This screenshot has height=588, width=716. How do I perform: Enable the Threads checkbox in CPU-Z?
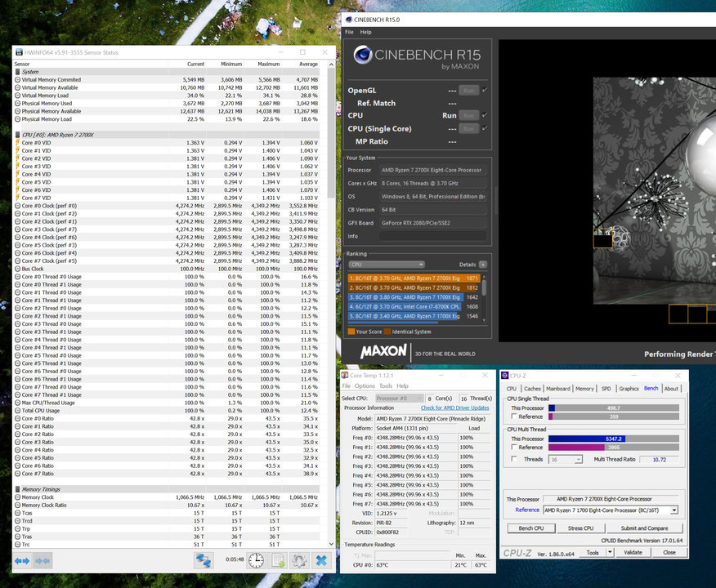tap(514, 459)
